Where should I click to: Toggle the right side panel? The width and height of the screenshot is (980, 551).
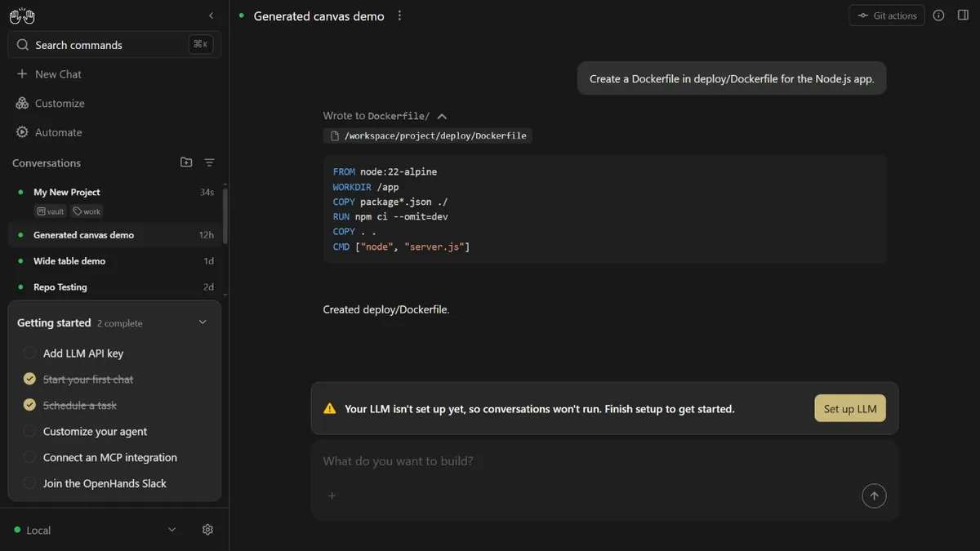click(x=963, y=16)
